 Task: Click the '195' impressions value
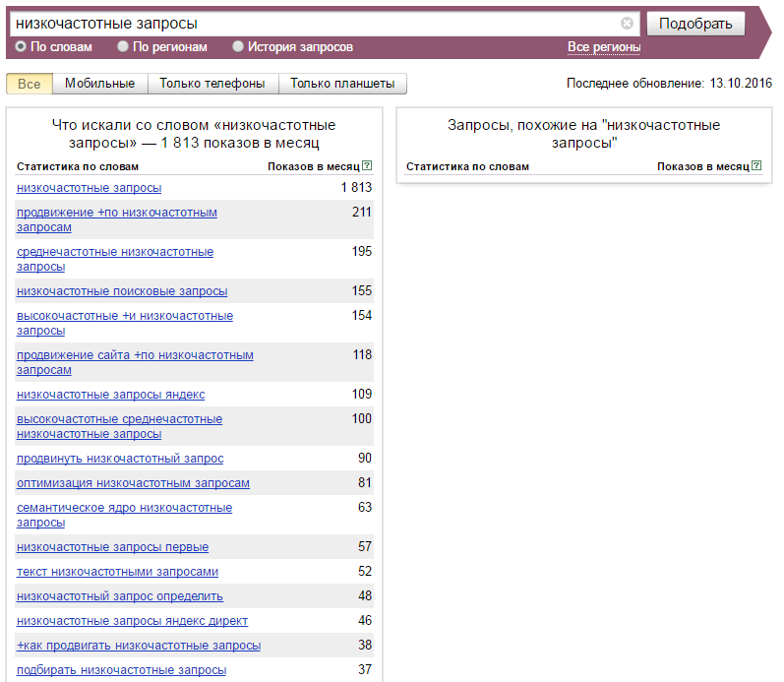tap(362, 252)
